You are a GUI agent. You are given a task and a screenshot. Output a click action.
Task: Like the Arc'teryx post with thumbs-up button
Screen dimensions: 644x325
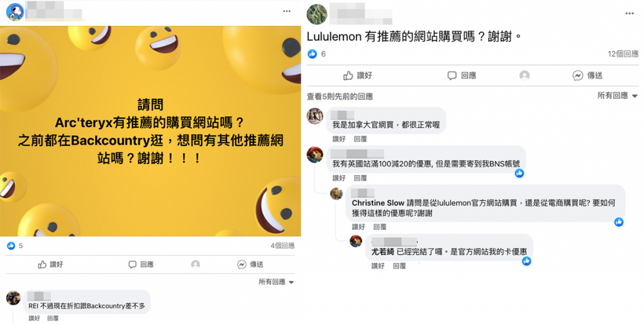click(50, 265)
